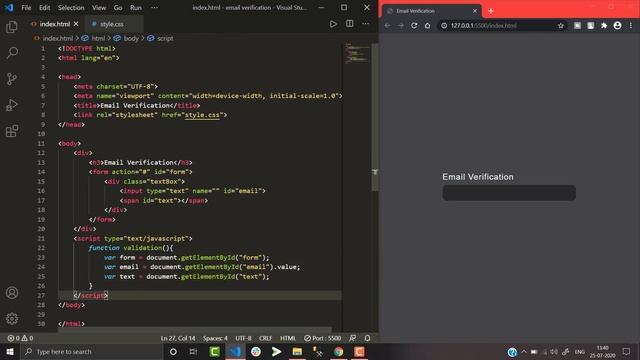Open the Search view in activity bar

click(12, 53)
